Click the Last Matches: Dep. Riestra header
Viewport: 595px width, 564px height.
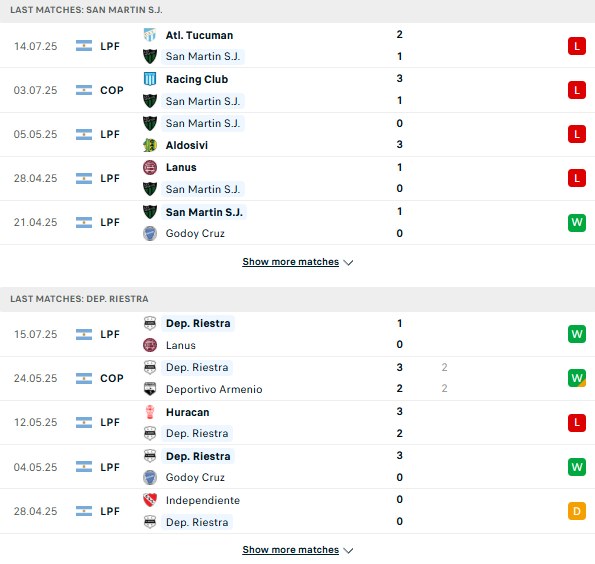[79, 299]
